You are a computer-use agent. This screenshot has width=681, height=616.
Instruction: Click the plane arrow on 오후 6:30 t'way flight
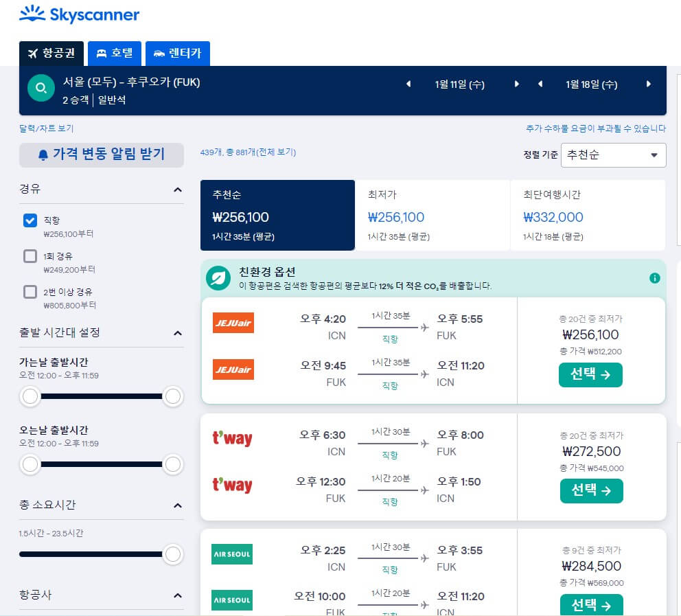424,444
